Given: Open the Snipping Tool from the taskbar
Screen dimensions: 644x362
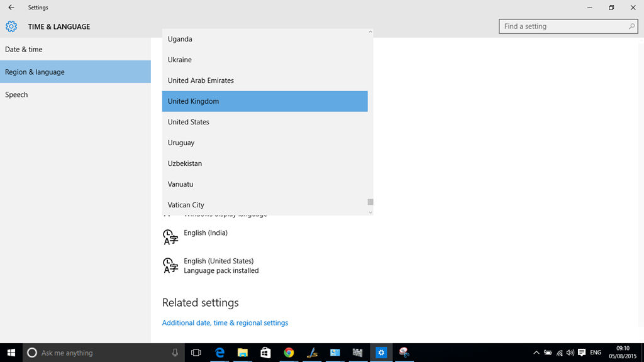Looking at the screenshot, I should pos(404,353).
